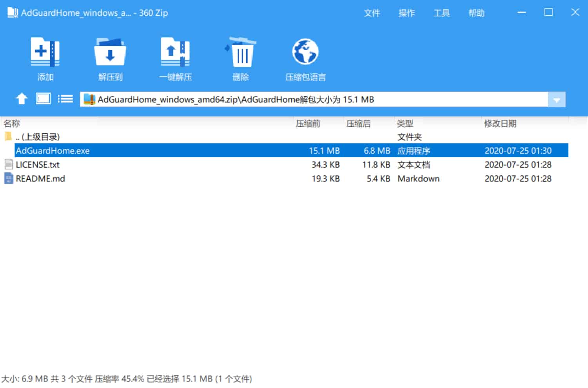Switch to detailed list view icon
Screen dimensions: 588x388
65,99
